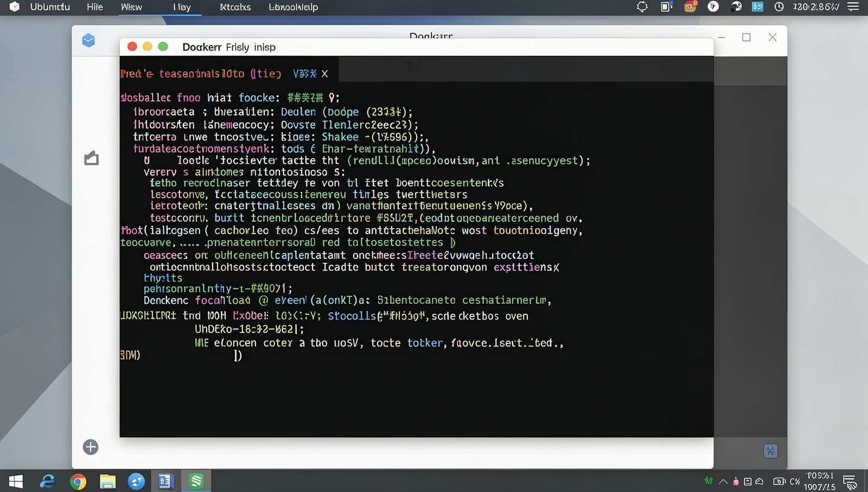This screenshot has width=868, height=492.
Task: Open the Windows Start menu
Action: tap(16, 481)
